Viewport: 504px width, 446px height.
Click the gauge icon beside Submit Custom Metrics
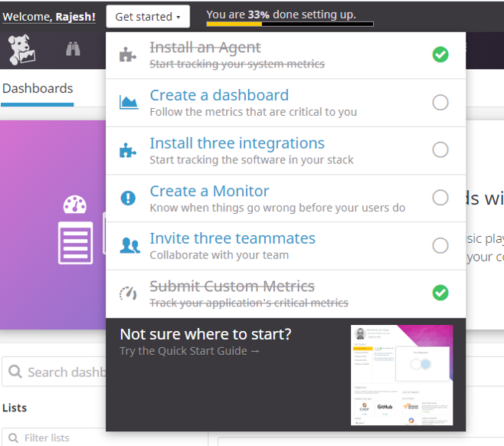(x=129, y=294)
